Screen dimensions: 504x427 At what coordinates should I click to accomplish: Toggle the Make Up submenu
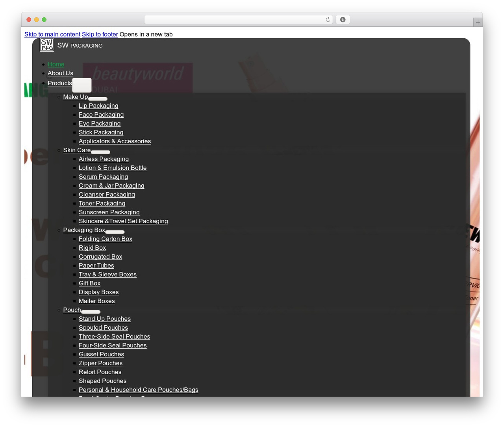click(98, 99)
